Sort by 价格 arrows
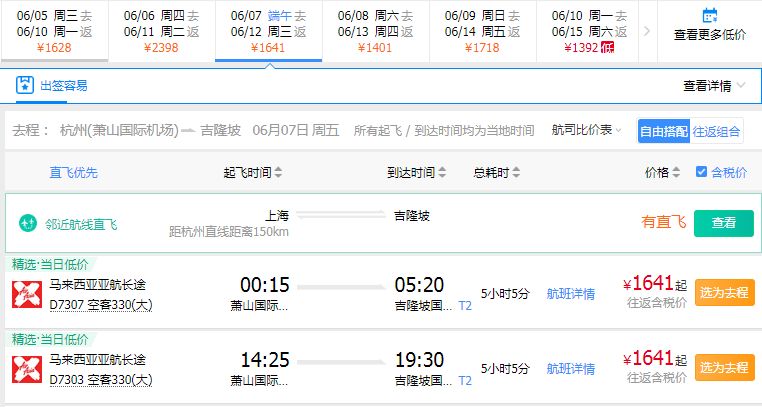The image size is (762, 407). click(676, 172)
